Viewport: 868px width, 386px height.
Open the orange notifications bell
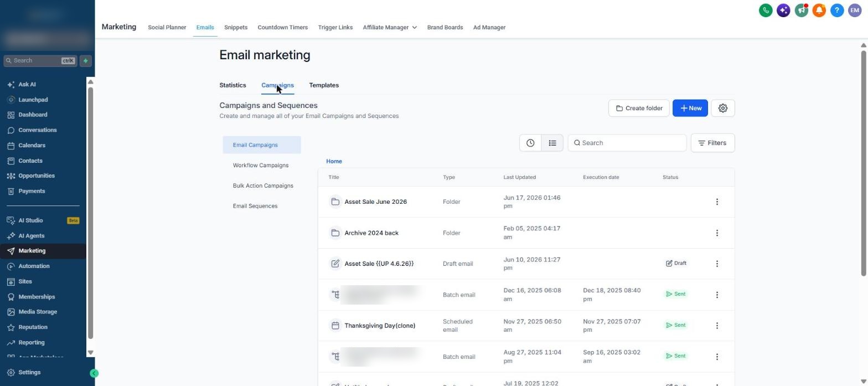click(819, 10)
